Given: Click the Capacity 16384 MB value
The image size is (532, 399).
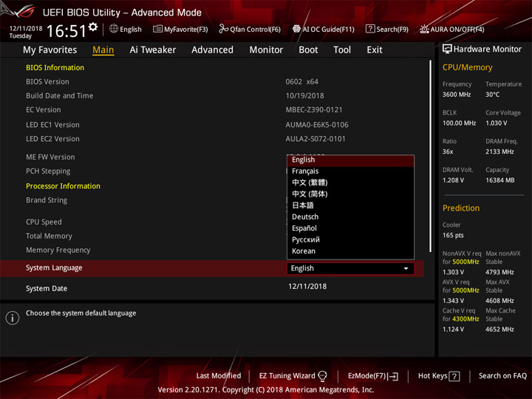Looking at the screenshot, I should click(499, 180).
